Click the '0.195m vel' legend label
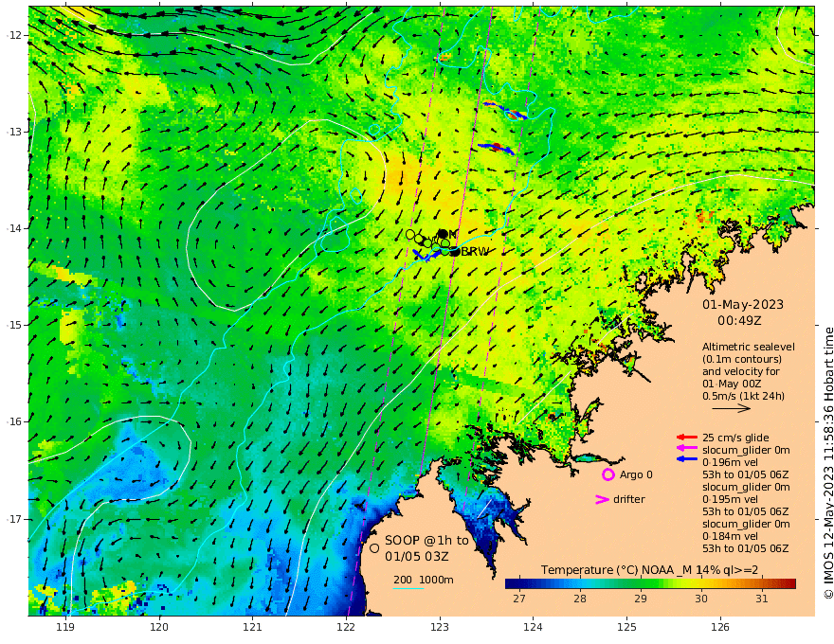Viewport: 834px width, 644px height. (731, 499)
